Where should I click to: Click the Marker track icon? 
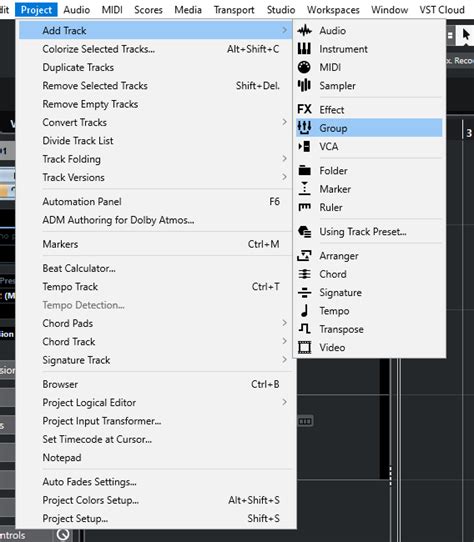(304, 189)
